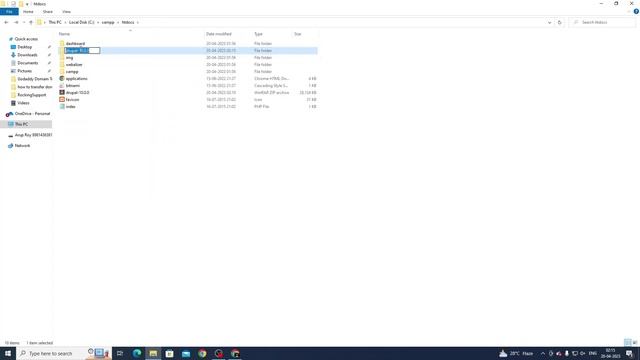Open Network in the sidebar
Image resolution: width=640 pixels, height=360 pixels.
22,146
